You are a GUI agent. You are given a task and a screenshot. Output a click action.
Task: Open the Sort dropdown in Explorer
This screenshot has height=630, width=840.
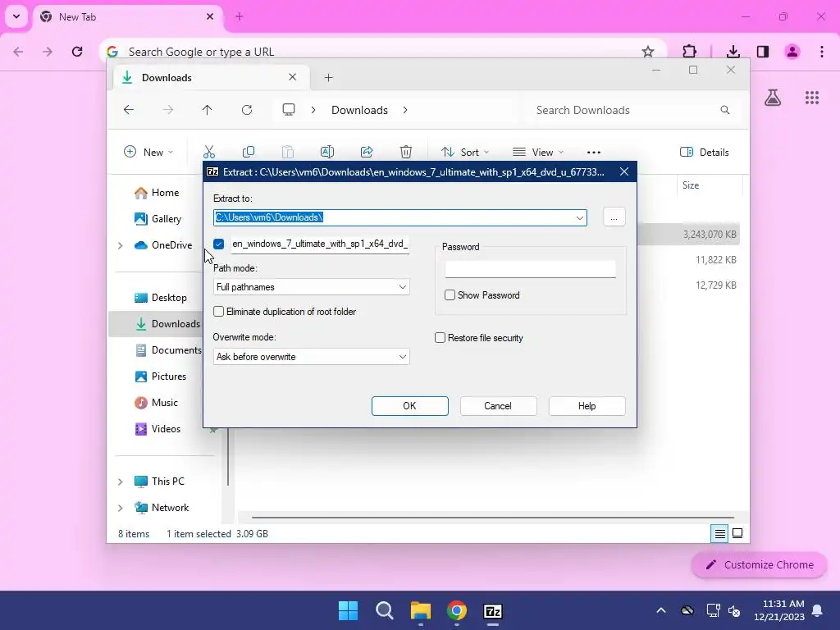465,152
